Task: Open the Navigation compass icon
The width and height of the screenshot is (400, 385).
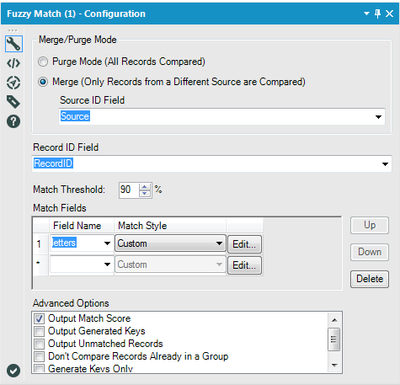Action: pos(14,82)
